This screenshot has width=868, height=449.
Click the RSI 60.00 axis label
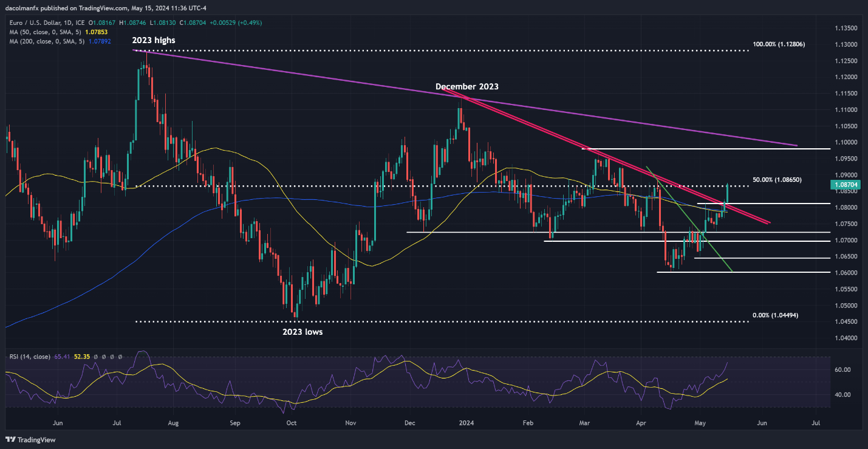tap(841, 370)
